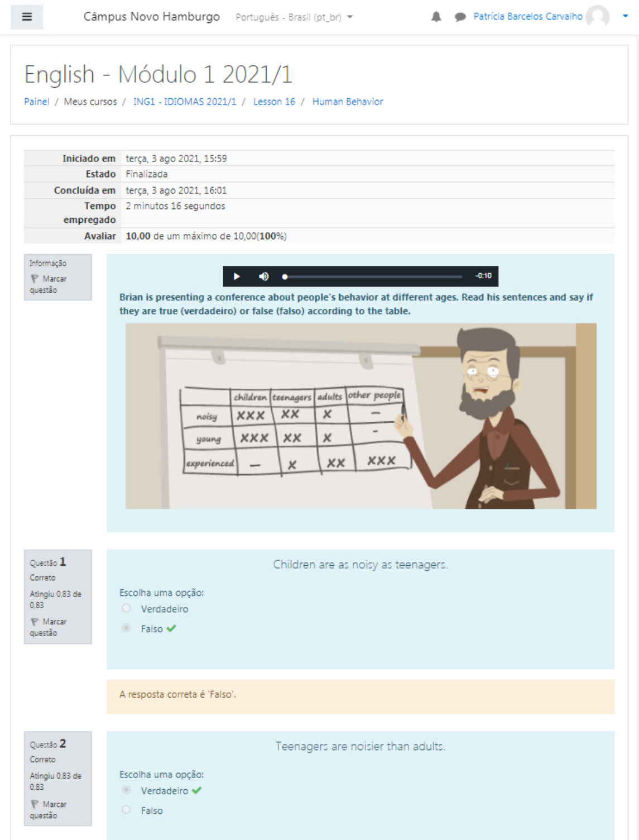Open Patrícia Barcelos Carvalho profile name
This screenshot has height=840, width=639.
pyautogui.click(x=527, y=17)
